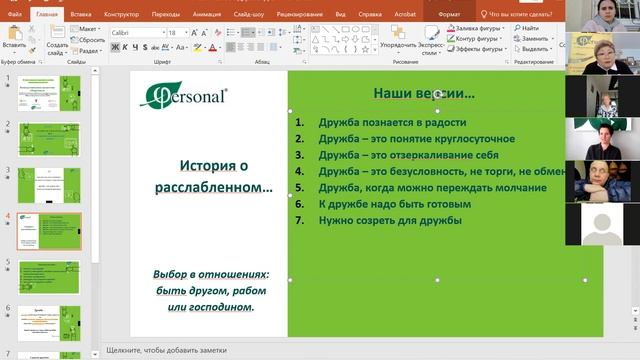640x360 pixels.
Task: Select the down arrow shape in gallery
Action: tap(356, 40)
